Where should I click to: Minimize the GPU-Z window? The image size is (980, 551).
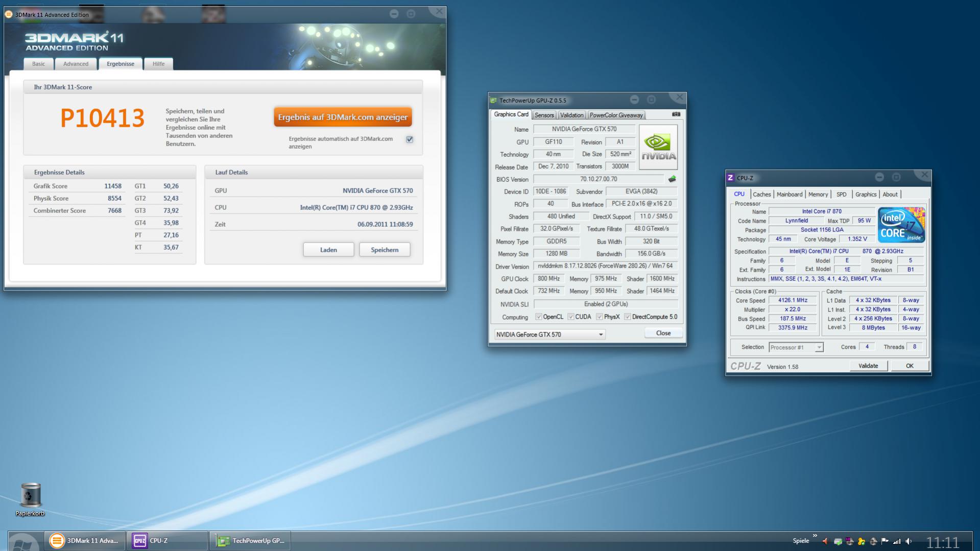634,100
